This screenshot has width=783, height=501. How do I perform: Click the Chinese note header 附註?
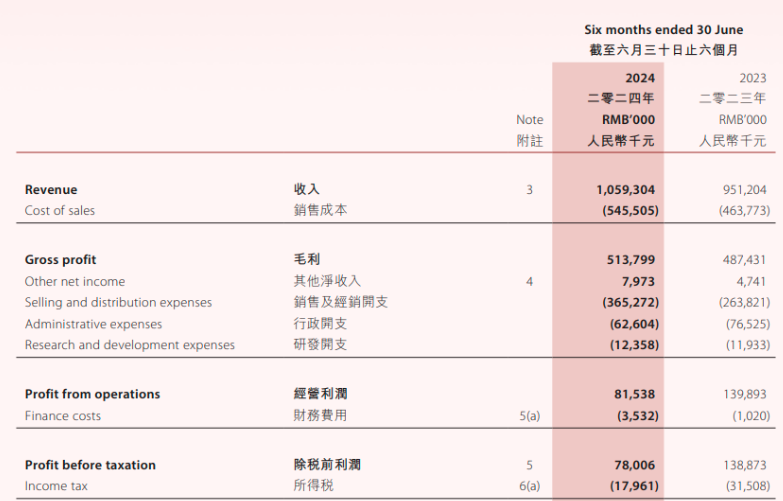[529, 141]
